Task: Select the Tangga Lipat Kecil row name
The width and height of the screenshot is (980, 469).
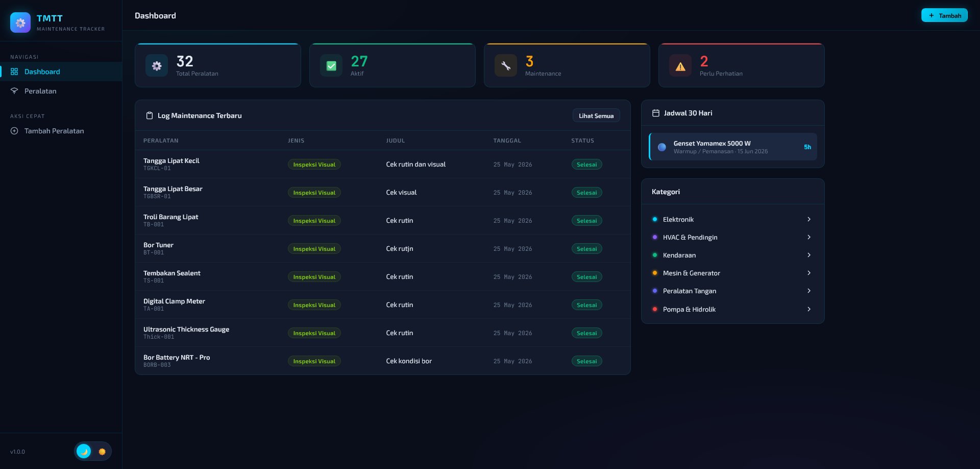Action: click(x=171, y=161)
